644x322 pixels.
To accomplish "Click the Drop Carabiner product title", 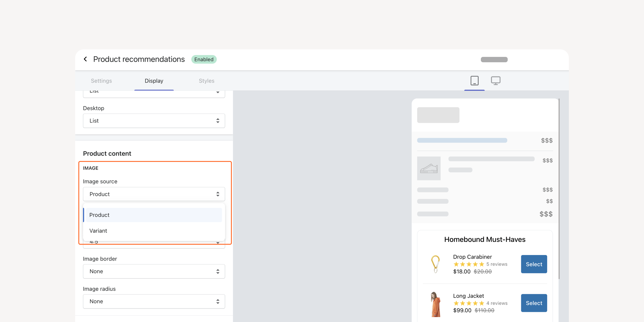I will click(472, 257).
